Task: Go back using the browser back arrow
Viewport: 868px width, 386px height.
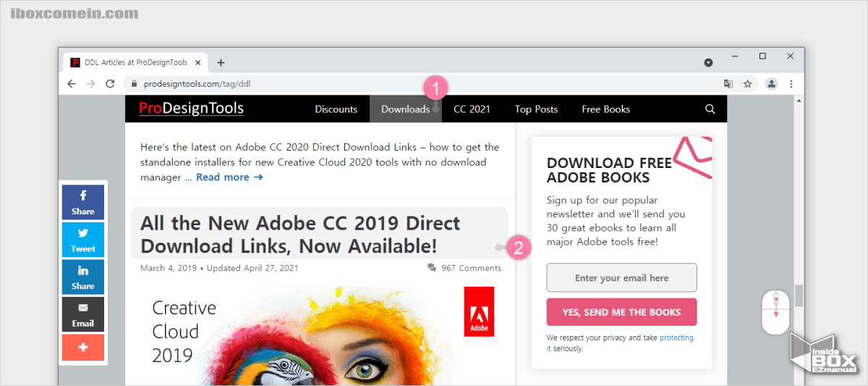Action: pyautogui.click(x=72, y=84)
